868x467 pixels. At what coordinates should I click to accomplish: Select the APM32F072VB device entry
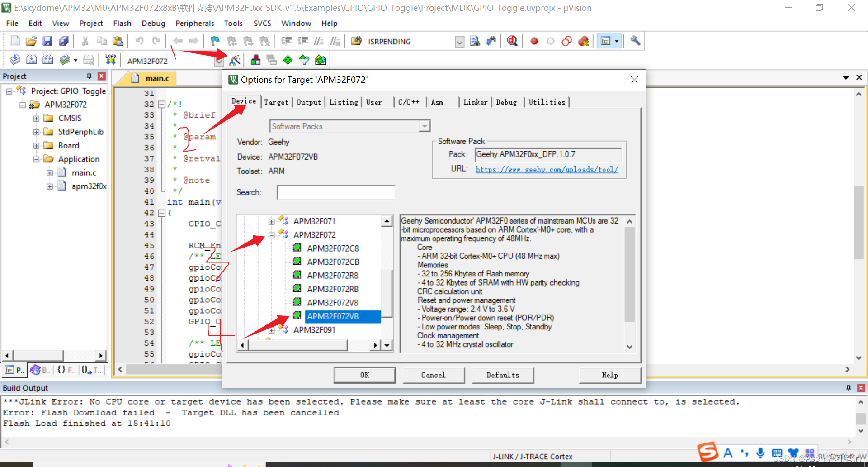pos(333,316)
